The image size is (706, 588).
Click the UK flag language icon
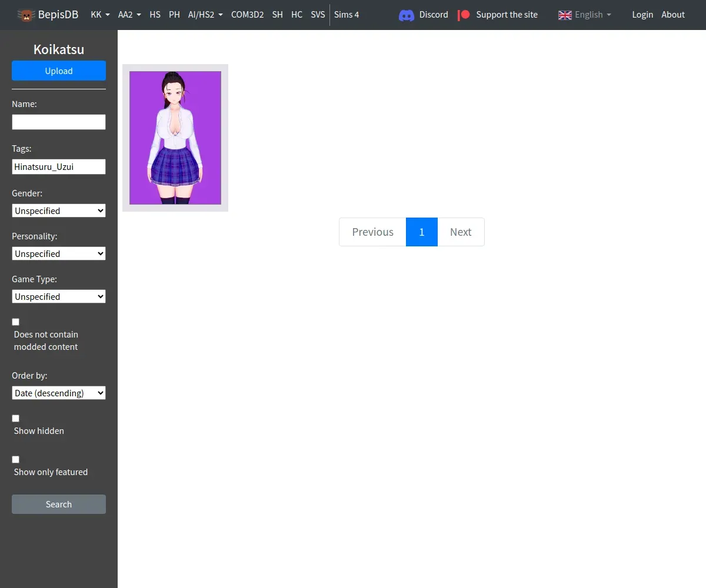point(565,15)
